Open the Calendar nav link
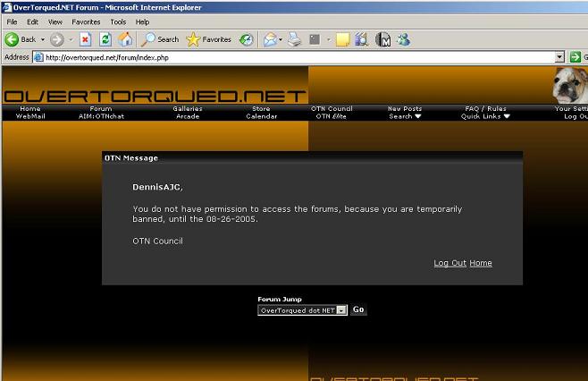 [262, 116]
